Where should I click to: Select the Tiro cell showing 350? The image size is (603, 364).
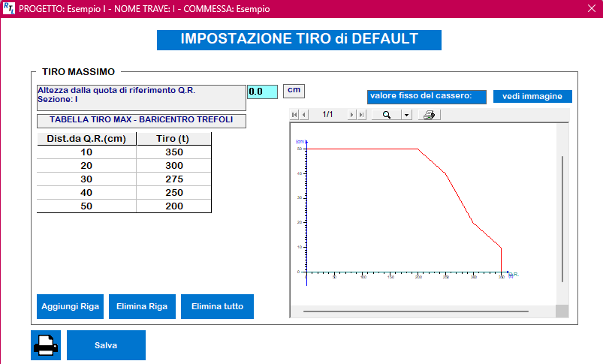point(174,152)
